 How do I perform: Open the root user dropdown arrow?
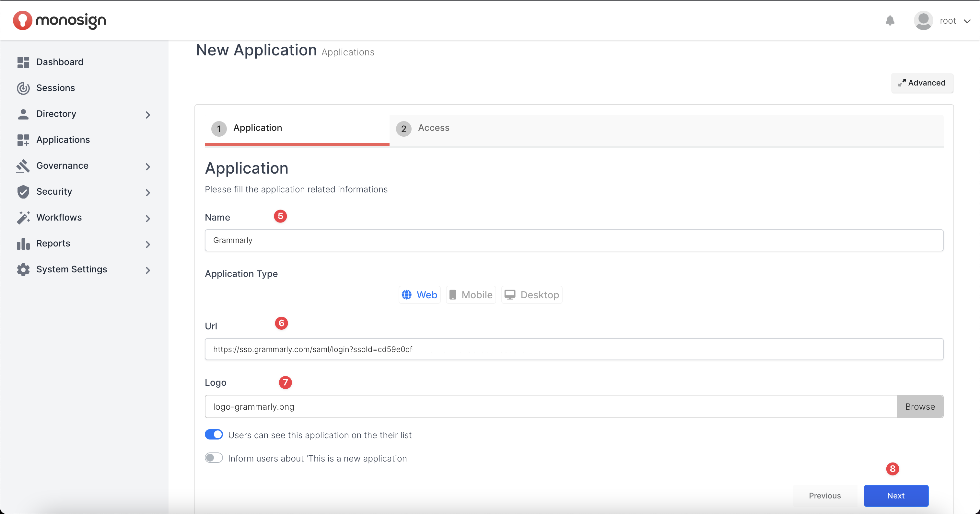click(967, 21)
